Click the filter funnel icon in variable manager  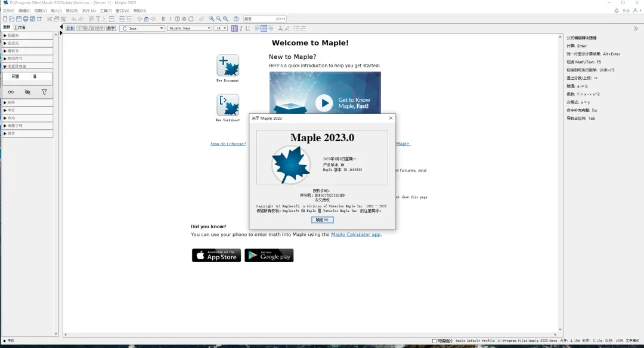coord(44,92)
